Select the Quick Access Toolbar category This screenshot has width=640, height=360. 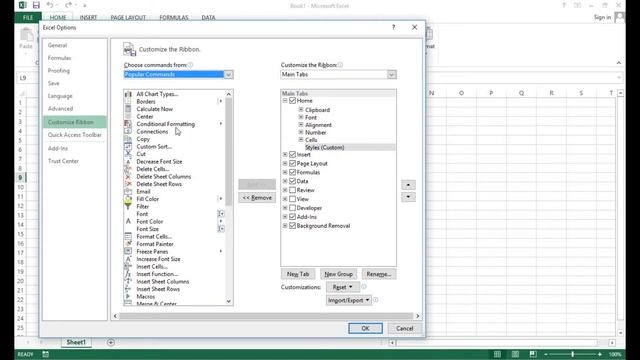75,135
